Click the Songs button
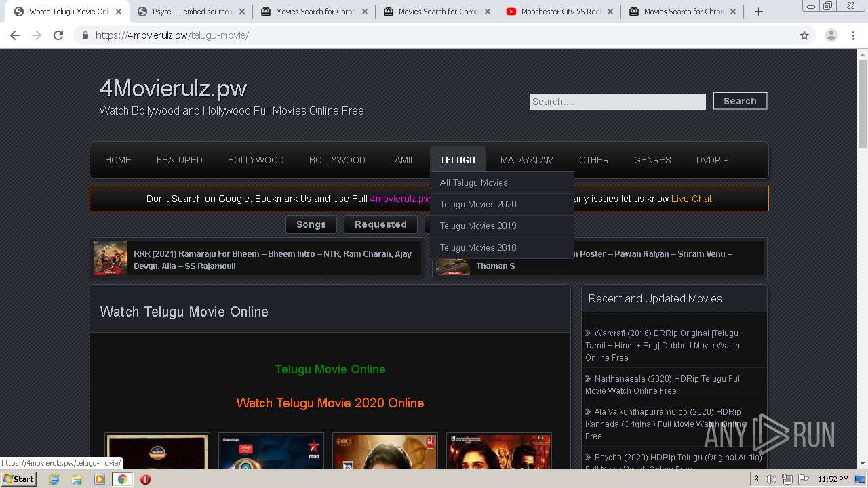Viewport: 868px width, 488px height. pos(311,224)
